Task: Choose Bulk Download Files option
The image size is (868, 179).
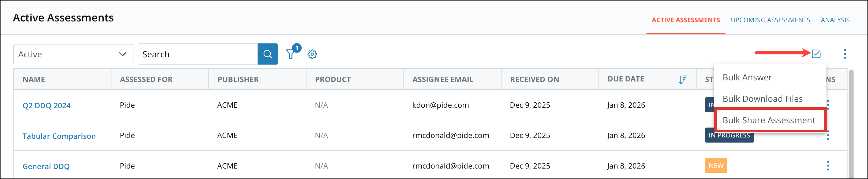Action: 762,99
